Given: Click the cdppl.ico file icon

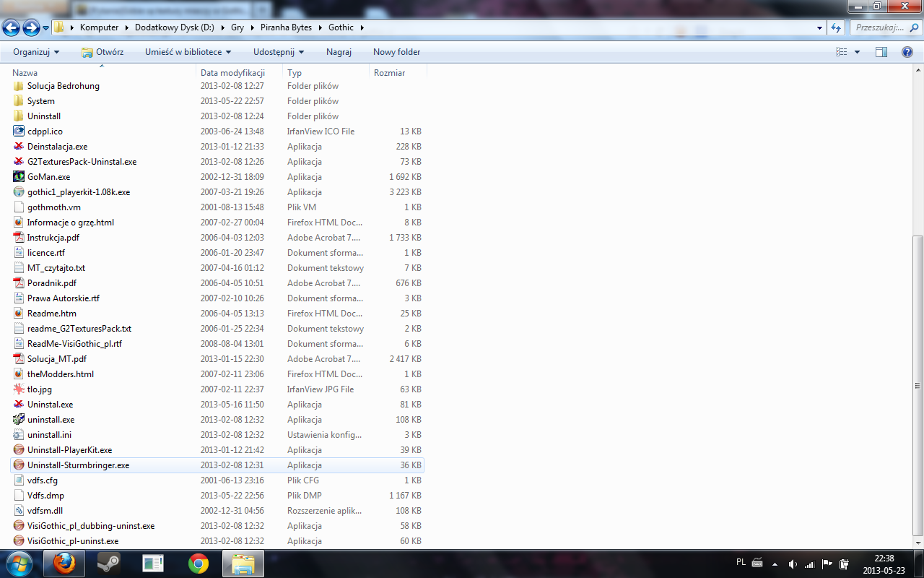Looking at the screenshot, I should pyautogui.click(x=19, y=131).
